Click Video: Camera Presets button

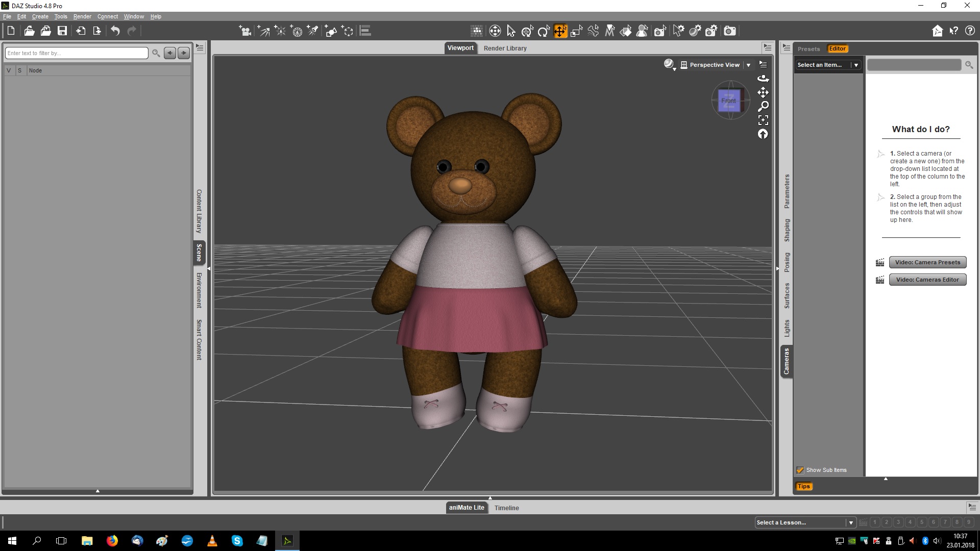pos(927,262)
